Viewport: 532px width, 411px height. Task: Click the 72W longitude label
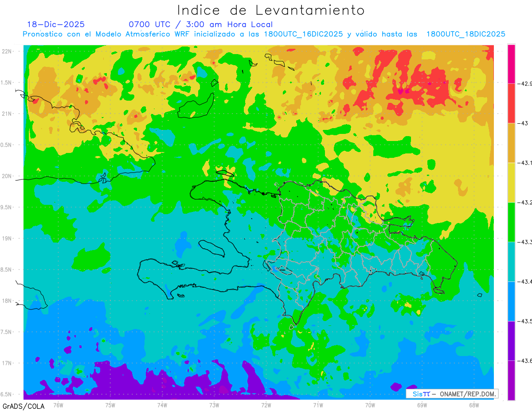(x=266, y=405)
